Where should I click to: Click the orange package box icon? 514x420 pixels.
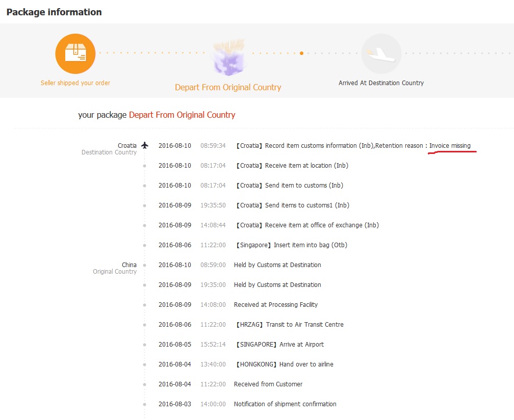pyautogui.click(x=75, y=54)
